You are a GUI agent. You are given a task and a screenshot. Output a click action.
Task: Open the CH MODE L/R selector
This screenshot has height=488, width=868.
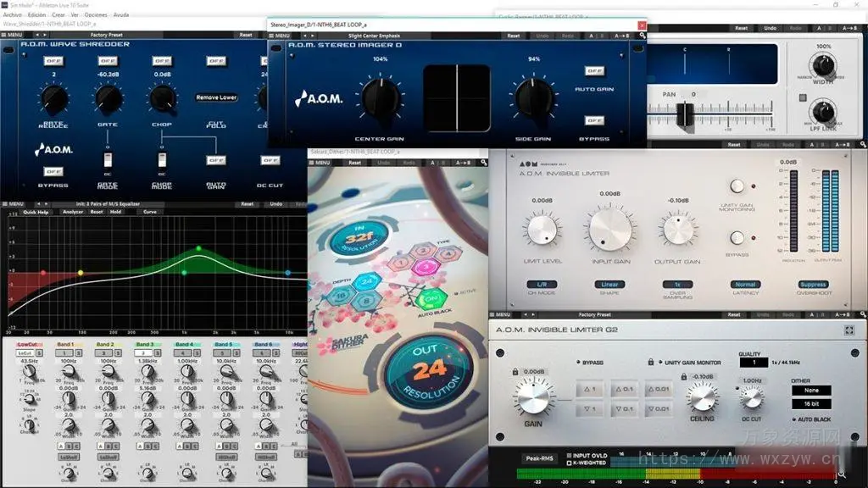(x=541, y=285)
